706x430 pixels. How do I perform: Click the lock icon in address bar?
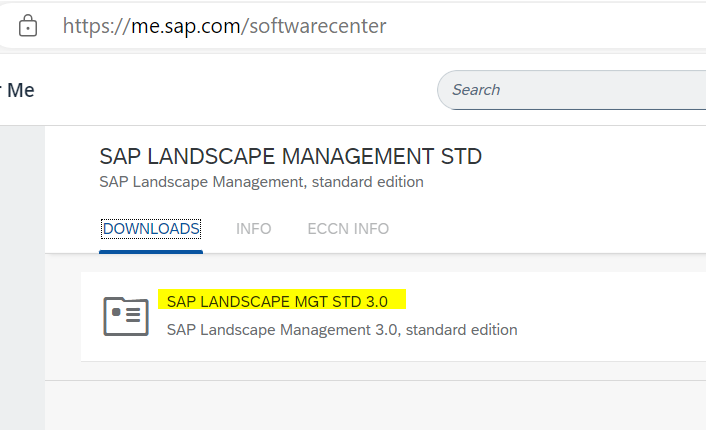[27, 25]
